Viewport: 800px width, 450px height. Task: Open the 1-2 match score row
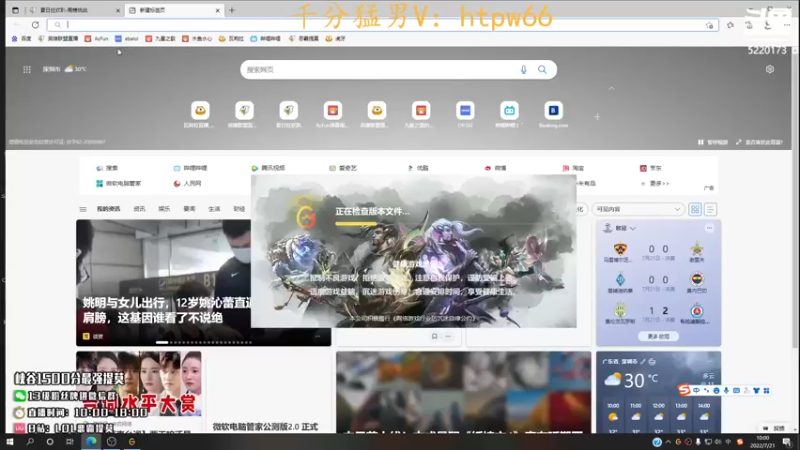pos(658,312)
